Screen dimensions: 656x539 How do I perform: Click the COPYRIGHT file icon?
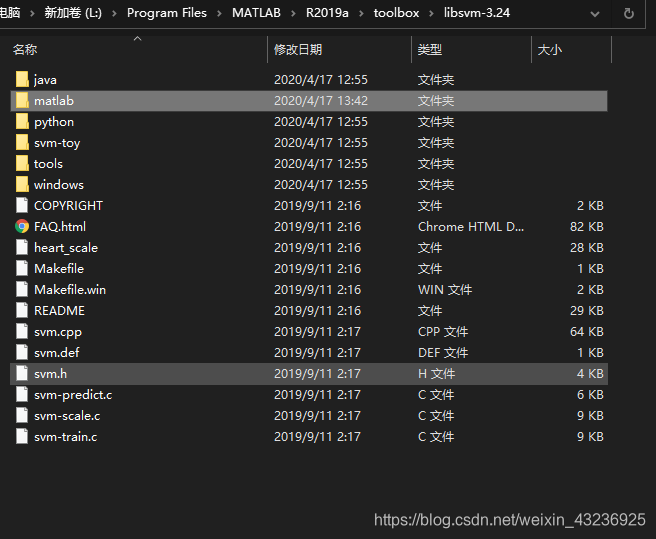(x=22, y=205)
